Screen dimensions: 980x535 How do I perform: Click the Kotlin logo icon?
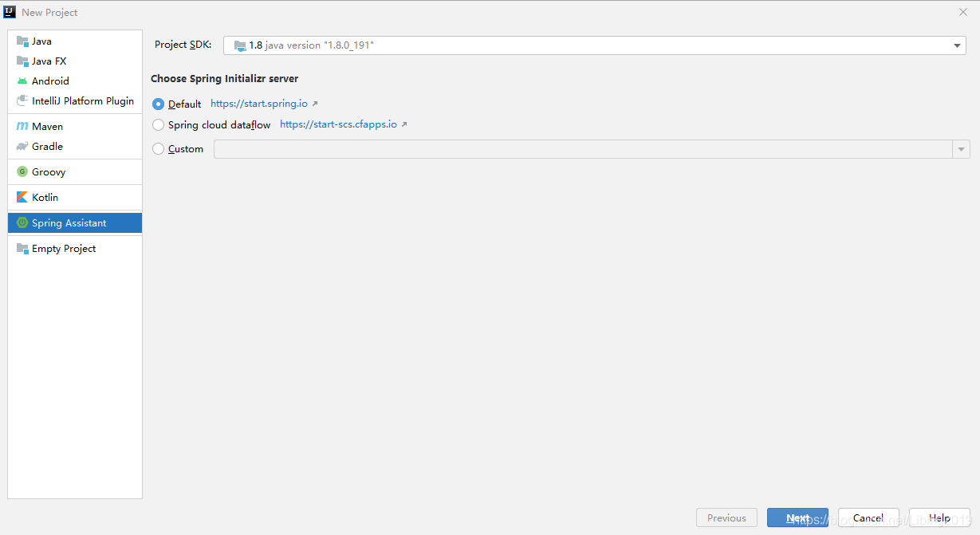22,198
